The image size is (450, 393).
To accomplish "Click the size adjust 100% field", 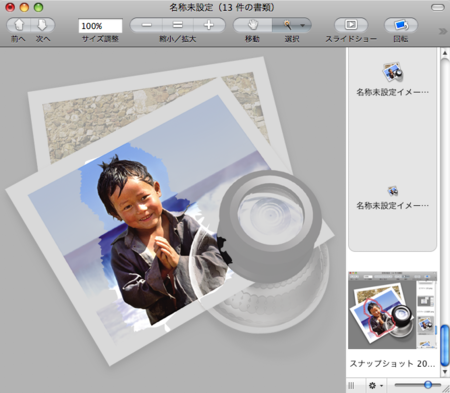I will click(x=100, y=26).
